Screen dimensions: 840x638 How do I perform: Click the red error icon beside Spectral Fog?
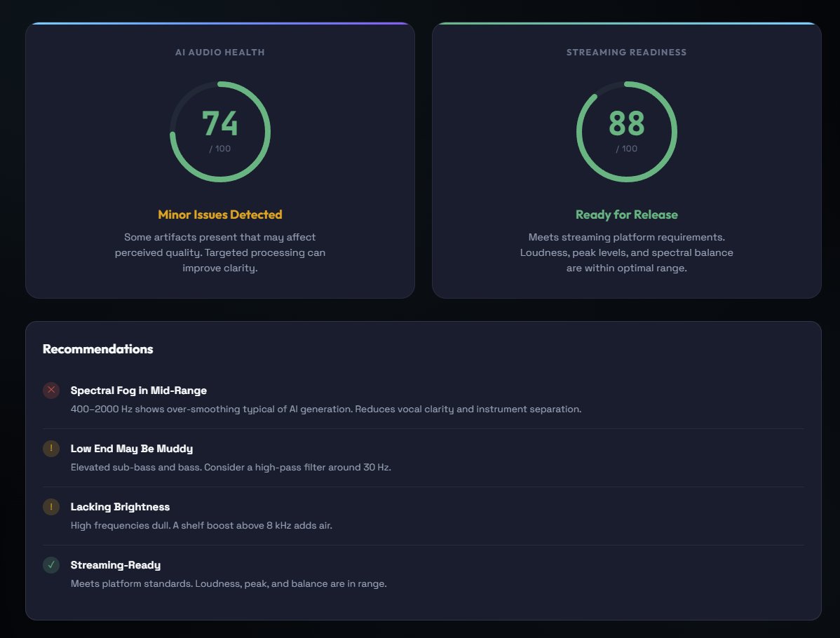point(50,390)
